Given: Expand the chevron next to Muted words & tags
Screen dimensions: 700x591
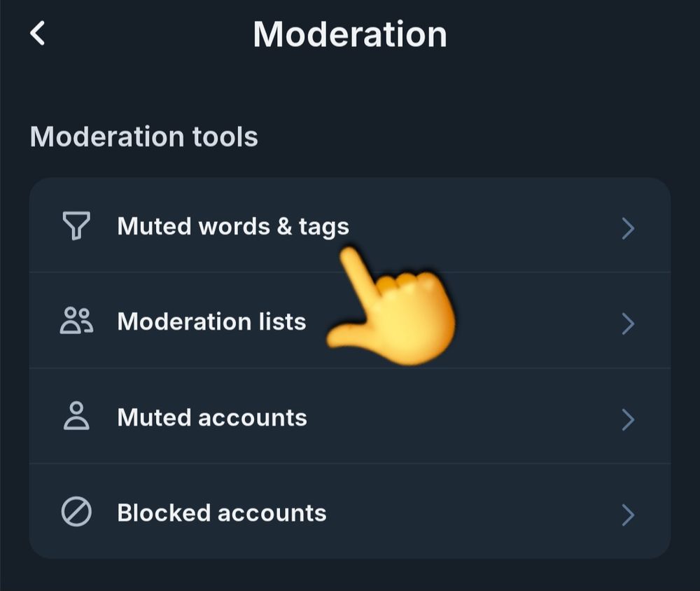Looking at the screenshot, I should (628, 225).
